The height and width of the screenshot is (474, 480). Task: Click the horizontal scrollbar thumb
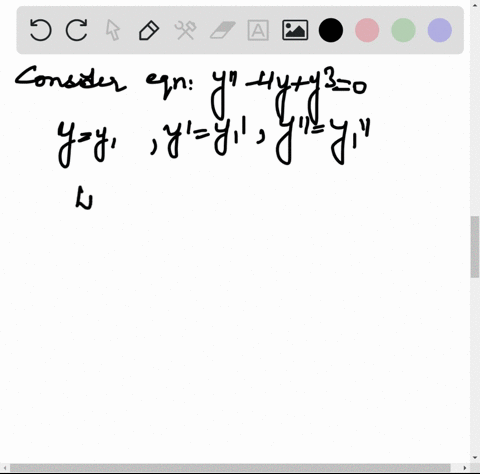coord(230,468)
